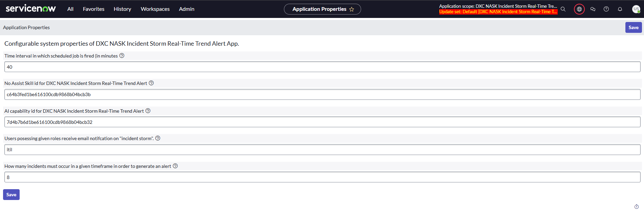Image resolution: width=644 pixels, height=222 pixels.
Task: Open the All menu
Action: point(70,9)
